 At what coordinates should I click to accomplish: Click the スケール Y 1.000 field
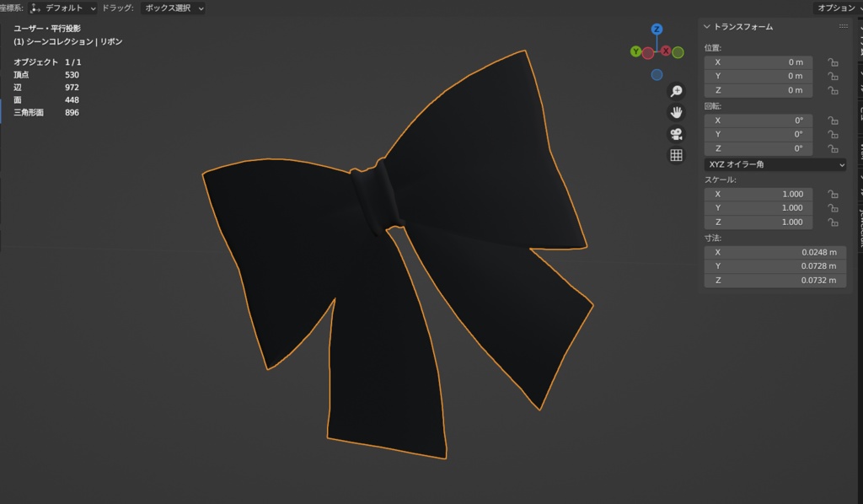click(x=758, y=208)
